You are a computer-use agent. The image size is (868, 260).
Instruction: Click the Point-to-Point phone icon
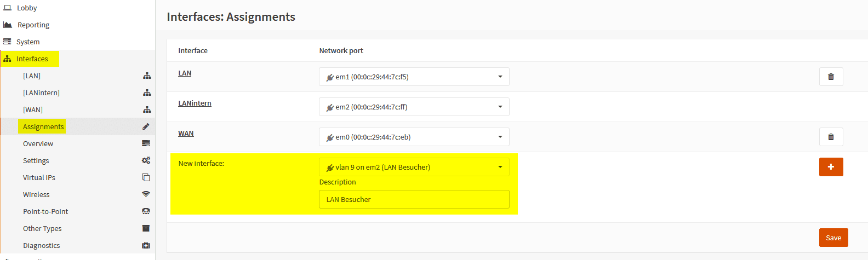pyautogui.click(x=146, y=211)
